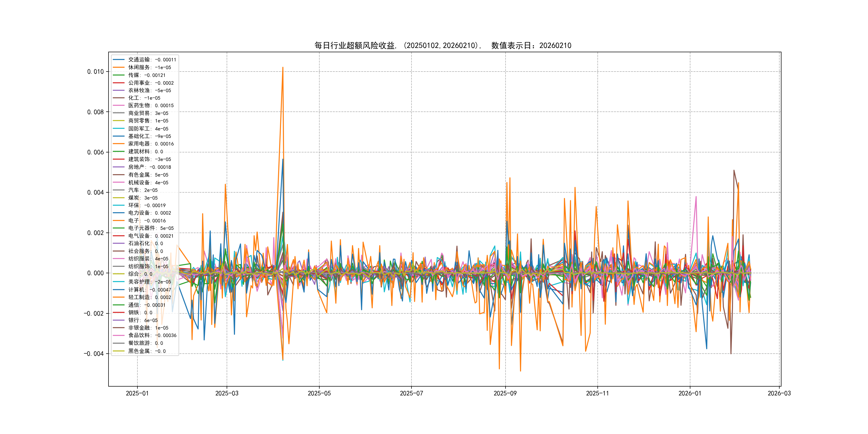868x434 pixels.
Task: Click the red swatch beside 钢铁
Action: (119, 313)
